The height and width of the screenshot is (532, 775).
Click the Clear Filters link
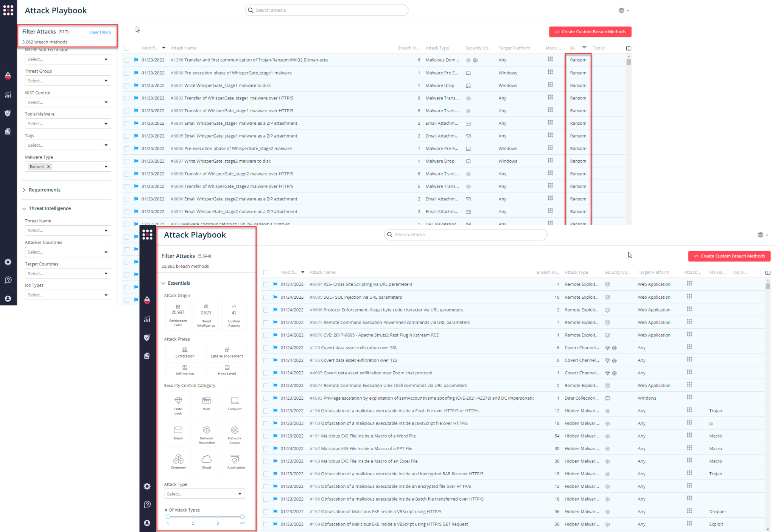pos(100,32)
